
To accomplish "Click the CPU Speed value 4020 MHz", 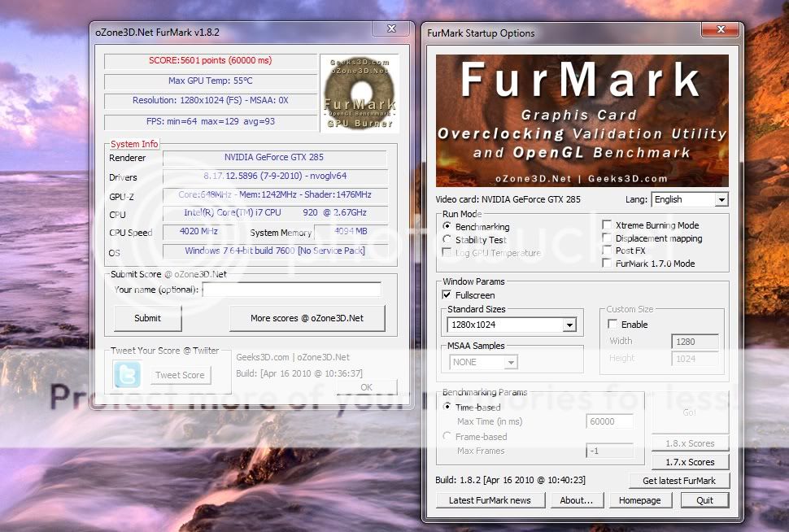I will 198,232.
